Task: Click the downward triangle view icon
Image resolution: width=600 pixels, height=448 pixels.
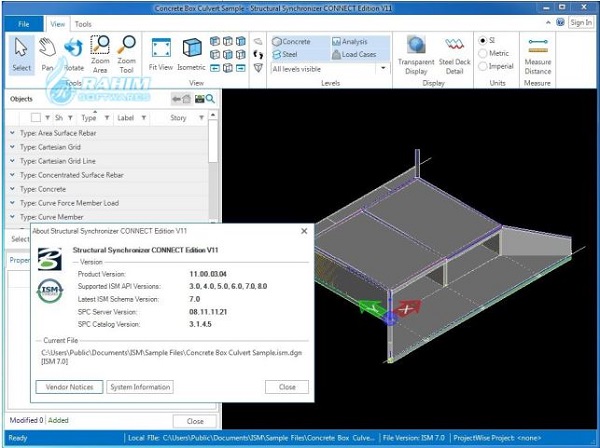Action: click(x=258, y=68)
